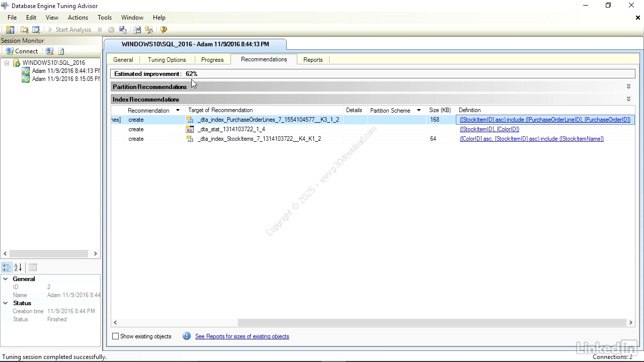Click the Alphabetical sort properties icon
This screenshot has height=362, width=644.
(18, 267)
